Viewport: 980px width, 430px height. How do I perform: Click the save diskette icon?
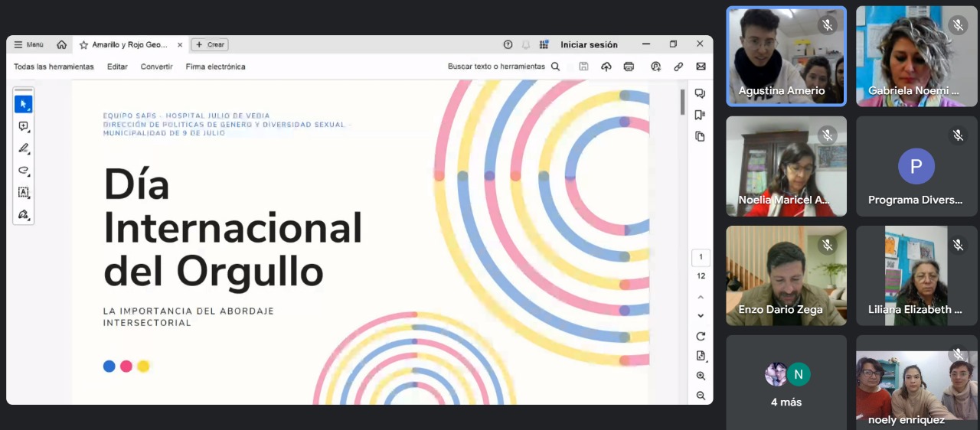coord(583,67)
